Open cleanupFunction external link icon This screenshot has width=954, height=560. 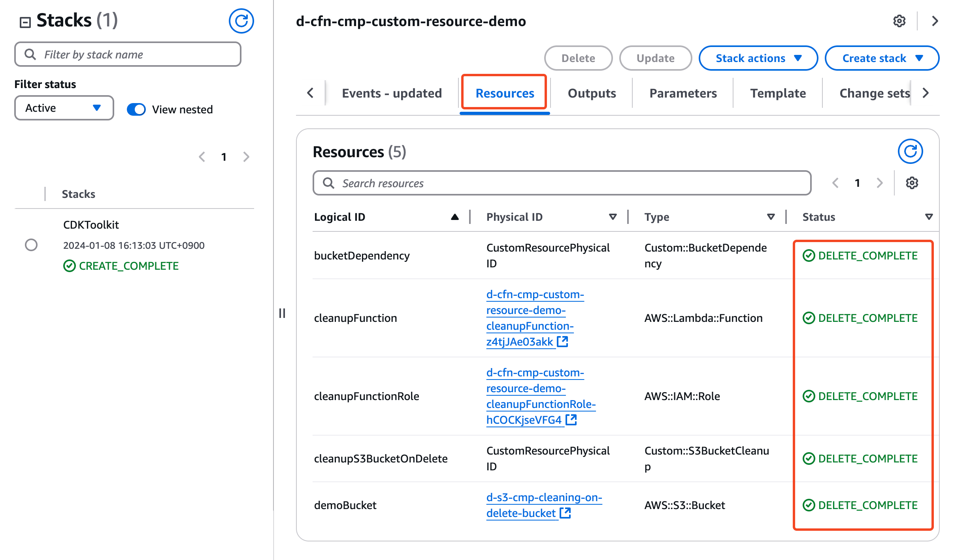coord(562,342)
